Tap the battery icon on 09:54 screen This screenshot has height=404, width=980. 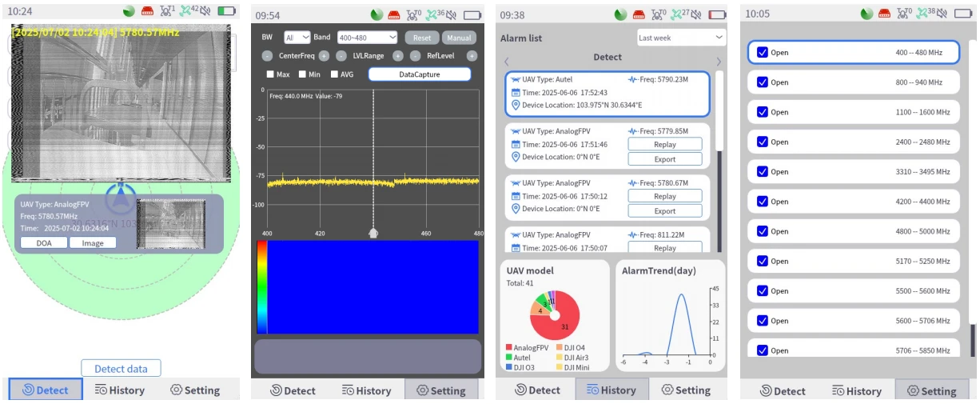472,15
